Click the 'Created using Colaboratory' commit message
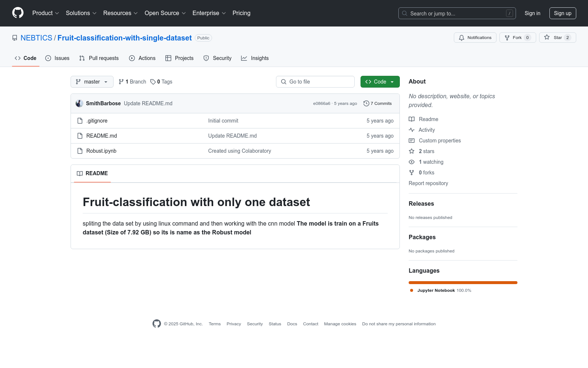 240,151
